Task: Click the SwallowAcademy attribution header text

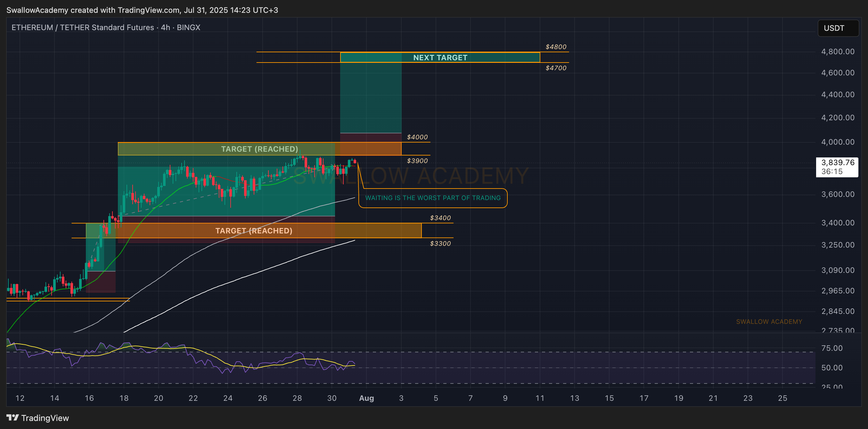Action: 142,10
